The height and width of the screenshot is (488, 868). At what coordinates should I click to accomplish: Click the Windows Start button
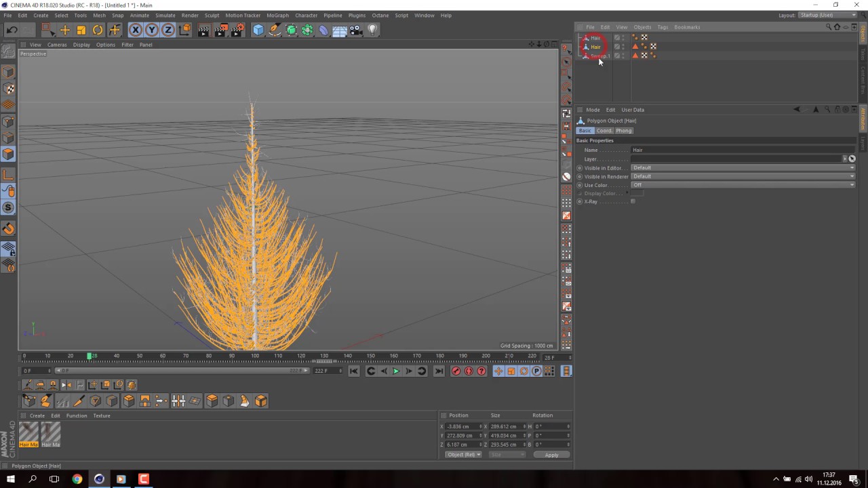tap(11, 479)
